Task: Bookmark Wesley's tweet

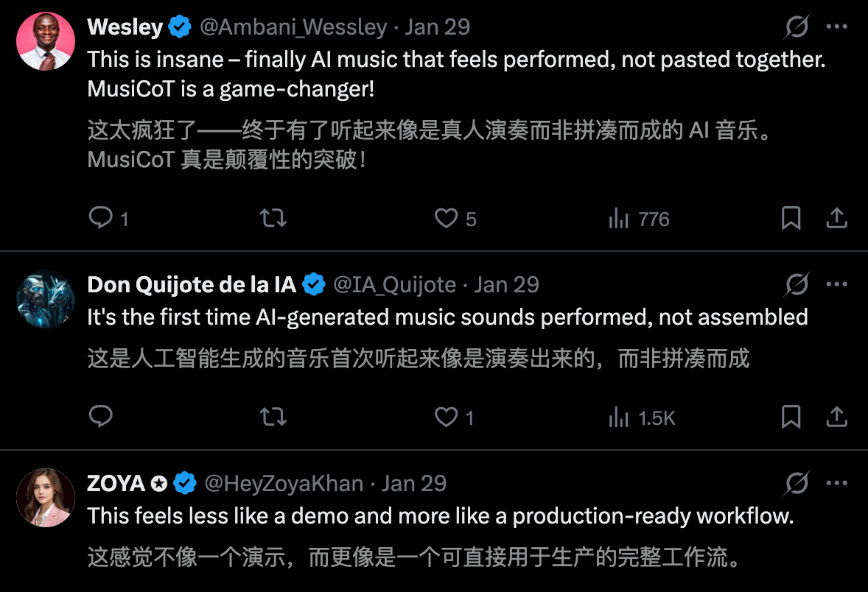Action: (x=791, y=219)
